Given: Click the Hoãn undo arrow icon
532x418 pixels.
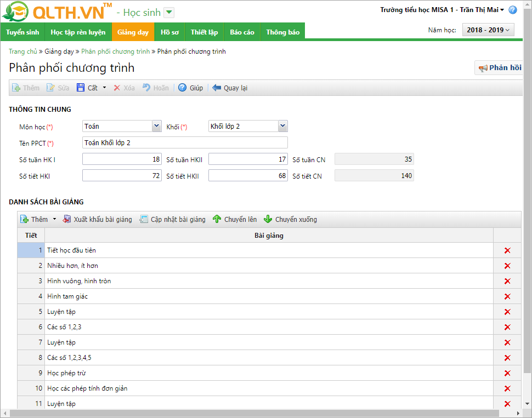Looking at the screenshot, I should pos(146,88).
